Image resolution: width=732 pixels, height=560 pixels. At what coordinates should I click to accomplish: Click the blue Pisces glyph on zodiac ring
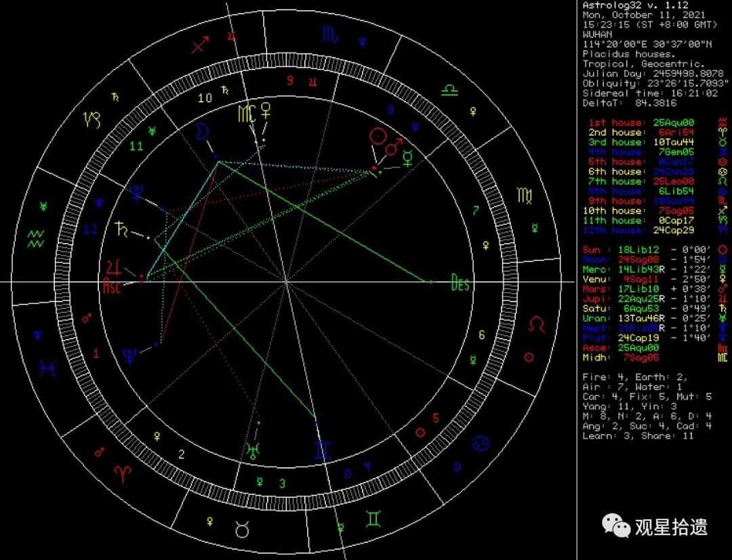(x=48, y=368)
